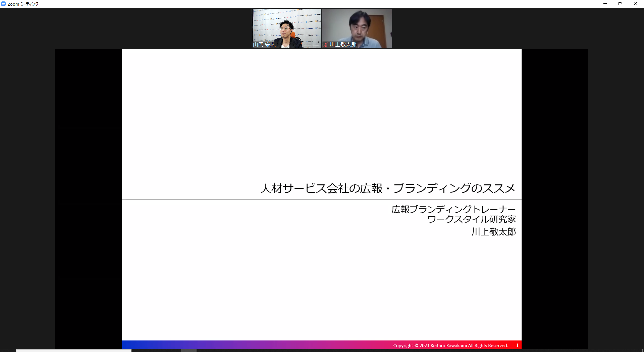
Task: Click the 広報ブランディングトレーナー subtitle line
Action: pos(453,209)
